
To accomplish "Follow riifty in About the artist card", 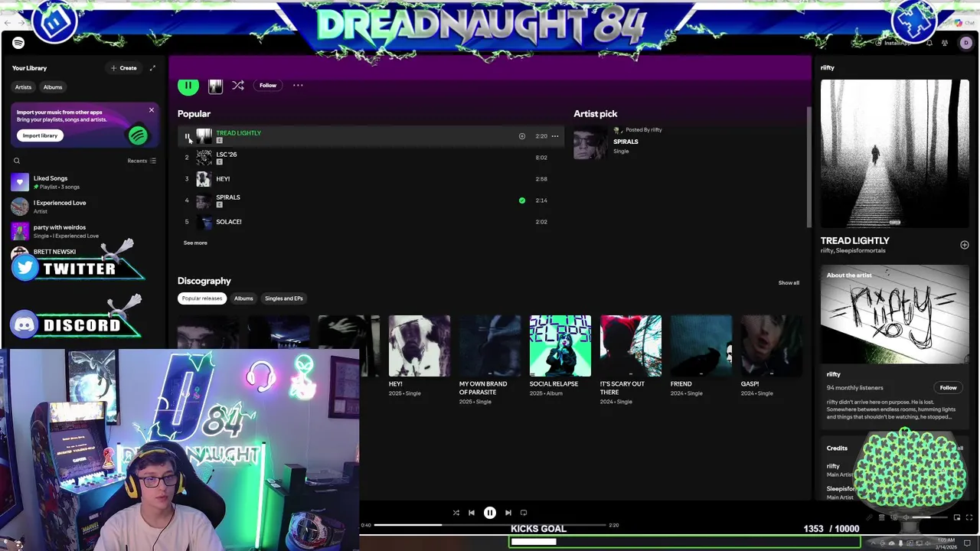I will click(948, 388).
